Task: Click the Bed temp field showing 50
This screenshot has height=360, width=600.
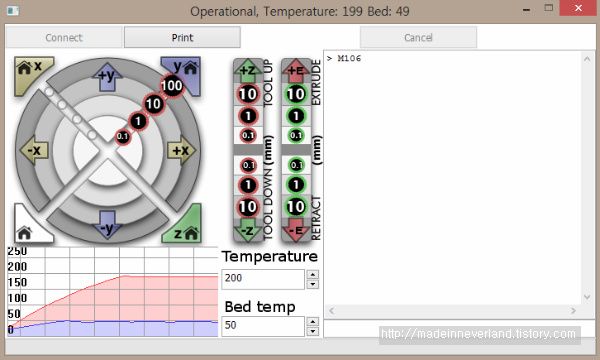Action: pos(263,326)
